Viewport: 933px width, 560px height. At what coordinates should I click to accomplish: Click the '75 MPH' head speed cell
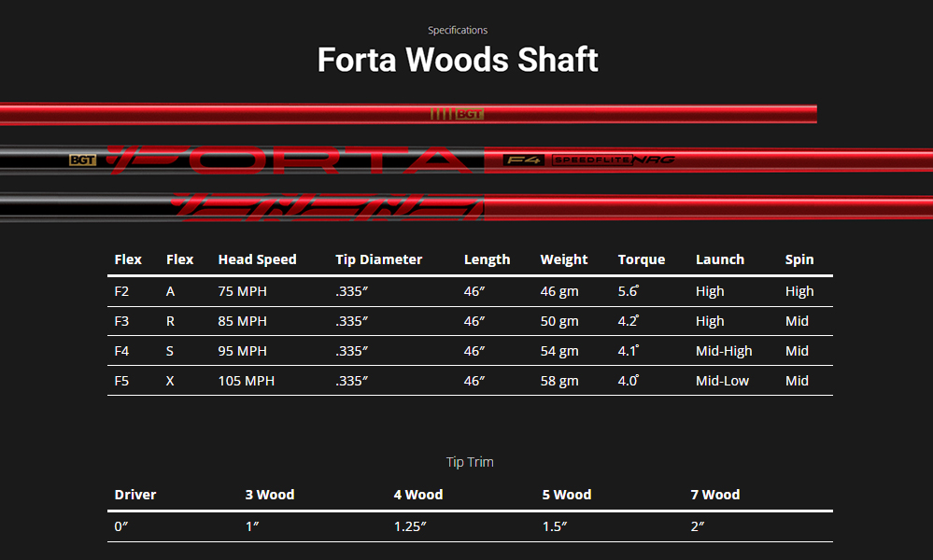pyautogui.click(x=242, y=291)
